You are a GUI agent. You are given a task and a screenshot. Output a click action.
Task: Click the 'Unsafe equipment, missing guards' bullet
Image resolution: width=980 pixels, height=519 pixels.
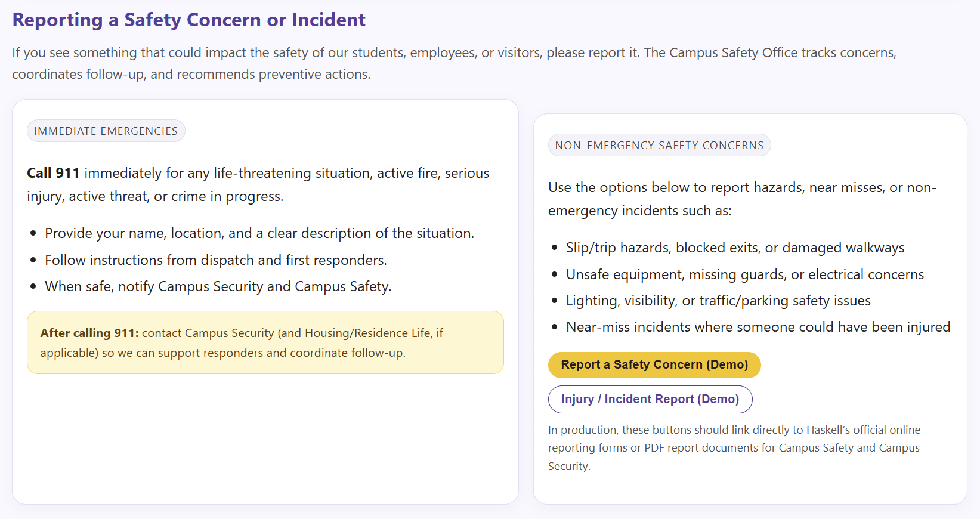click(x=744, y=274)
